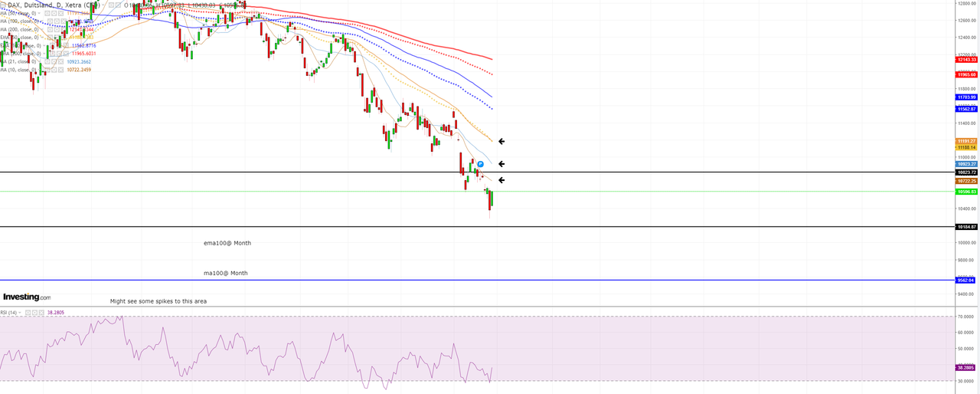Expand the MA (200, close, 0) legend dropdown arrow
Viewport: 980px width, 394px height.
(x=42, y=29)
